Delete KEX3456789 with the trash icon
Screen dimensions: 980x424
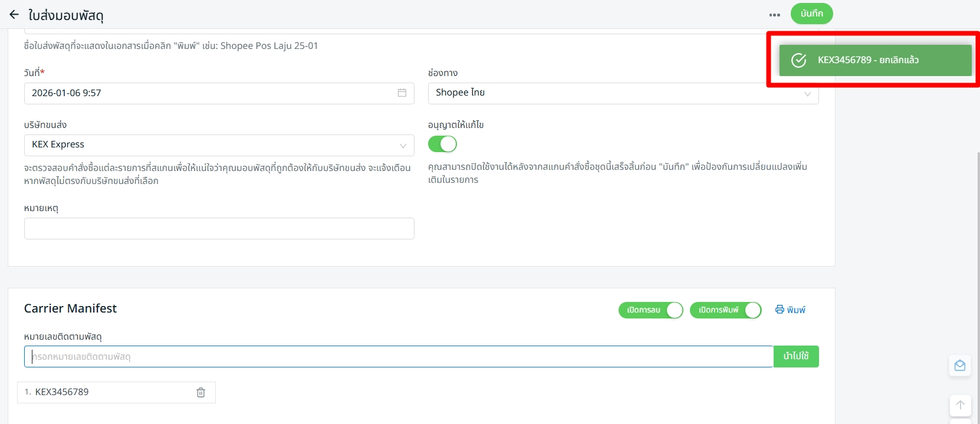200,393
